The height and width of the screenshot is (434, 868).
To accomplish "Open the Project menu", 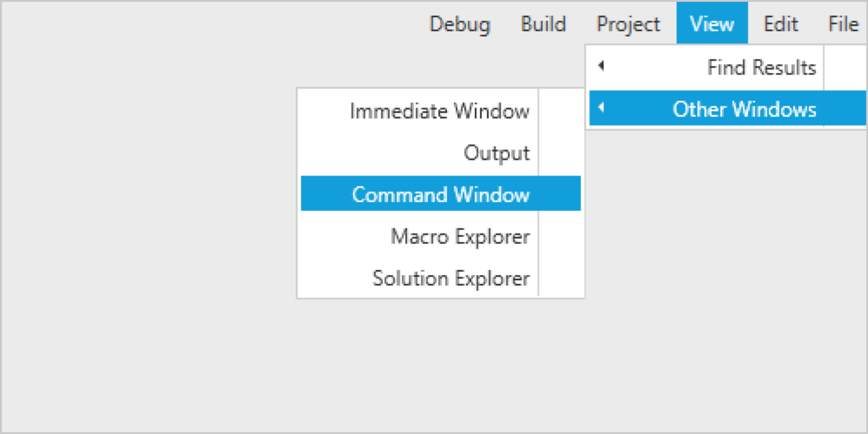I will point(628,24).
